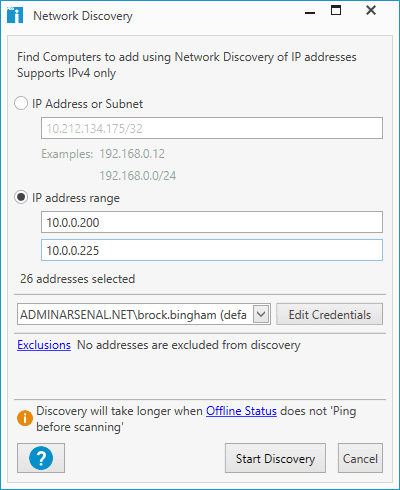This screenshot has width=400, height=490.
Task: Click the subnet field showing 10.212.134.175/32
Action: pyautogui.click(x=212, y=128)
